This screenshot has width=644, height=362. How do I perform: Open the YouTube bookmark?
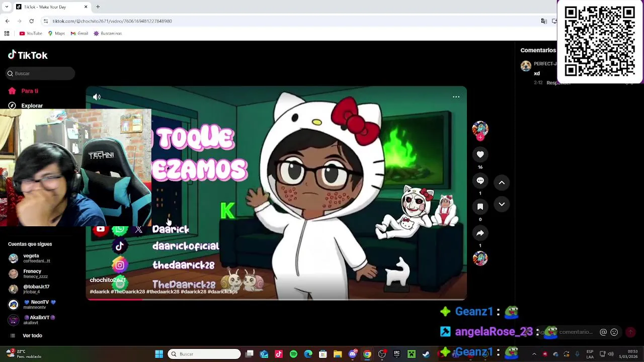pos(31,33)
